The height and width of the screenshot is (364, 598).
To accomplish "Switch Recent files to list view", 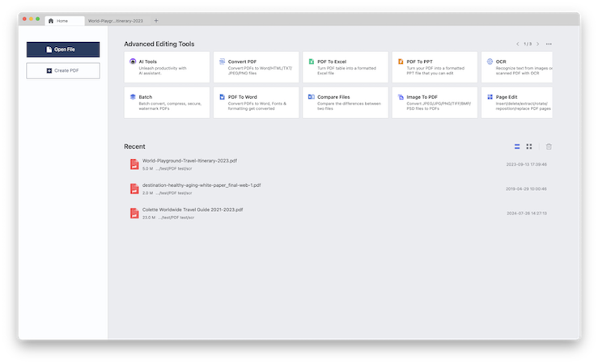I will (517, 146).
